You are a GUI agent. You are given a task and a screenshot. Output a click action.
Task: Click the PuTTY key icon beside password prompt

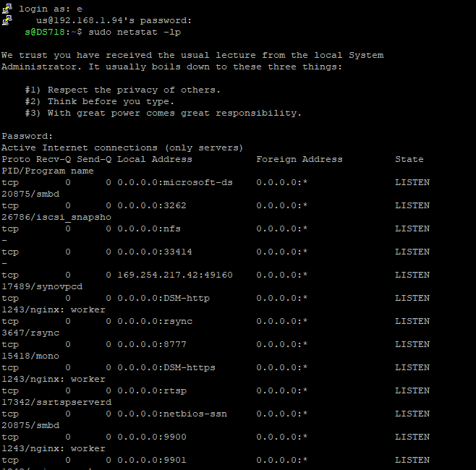pos(7,20)
